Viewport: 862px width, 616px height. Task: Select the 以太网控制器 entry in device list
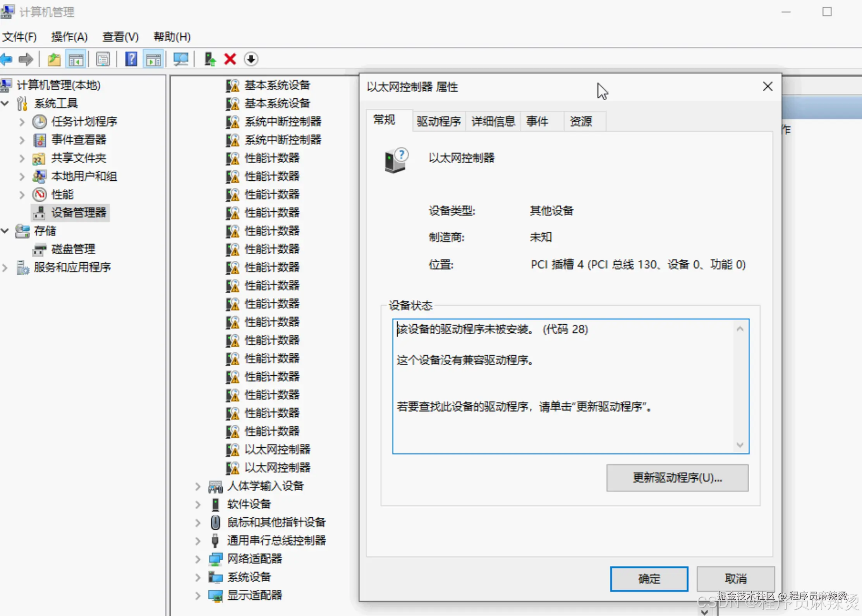277,450
